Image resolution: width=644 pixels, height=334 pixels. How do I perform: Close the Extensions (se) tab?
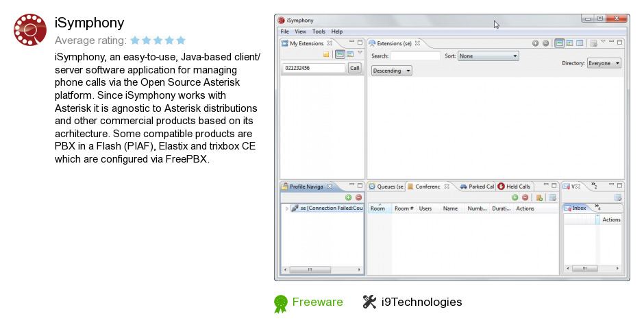coord(417,43)
